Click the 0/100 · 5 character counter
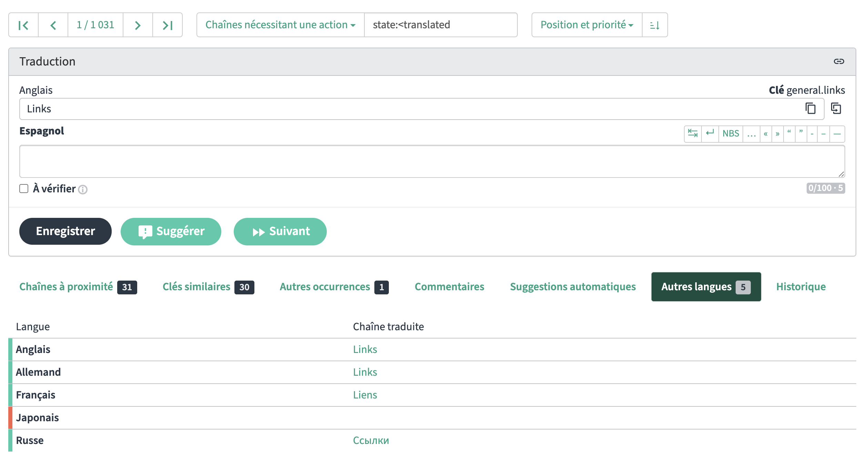 [826, 188]
